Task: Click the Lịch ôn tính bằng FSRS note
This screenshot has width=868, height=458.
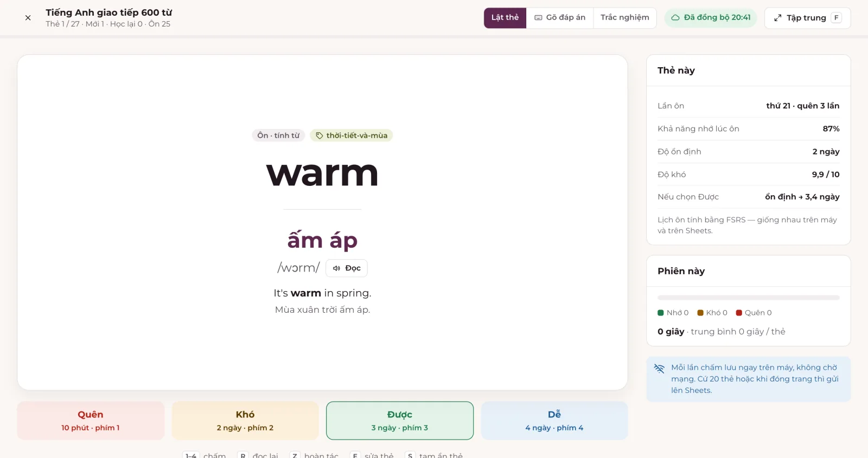Action: click(747, 225)
